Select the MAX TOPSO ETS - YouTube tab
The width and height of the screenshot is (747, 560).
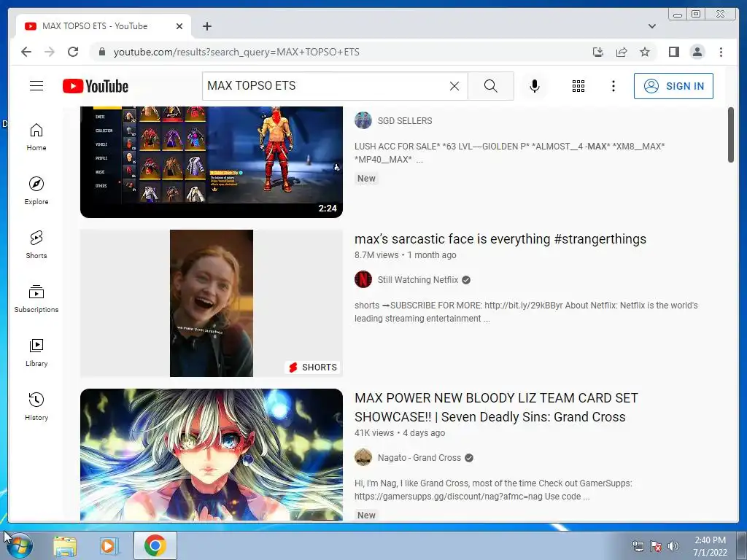pyautogui.click(x=104, y=26)
